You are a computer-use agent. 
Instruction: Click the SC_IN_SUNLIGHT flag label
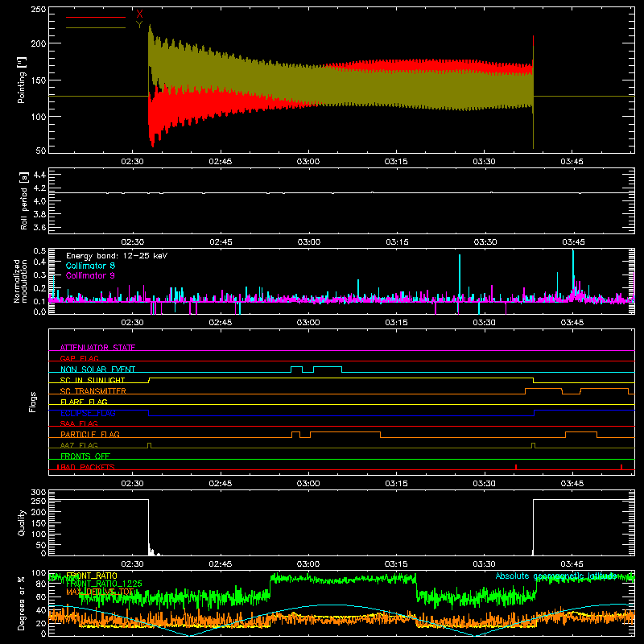coord(93,380)
